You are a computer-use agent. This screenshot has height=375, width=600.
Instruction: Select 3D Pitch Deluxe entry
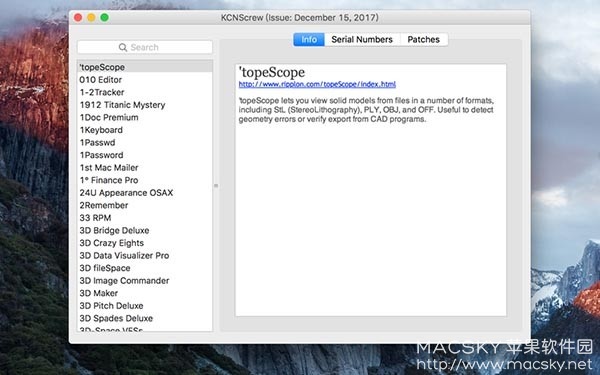145,306
